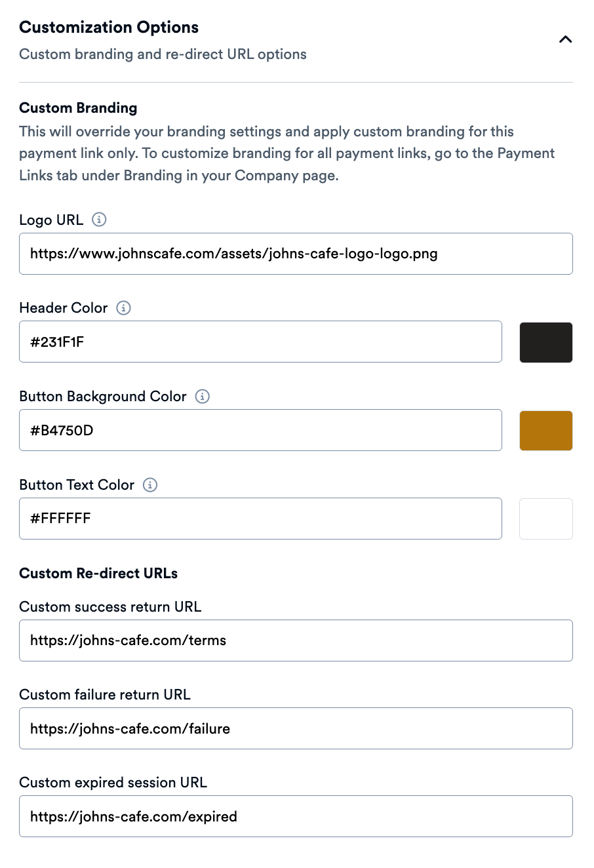Select the Custom failure return URL input
The image size is (594, 868).
[295, 728]
